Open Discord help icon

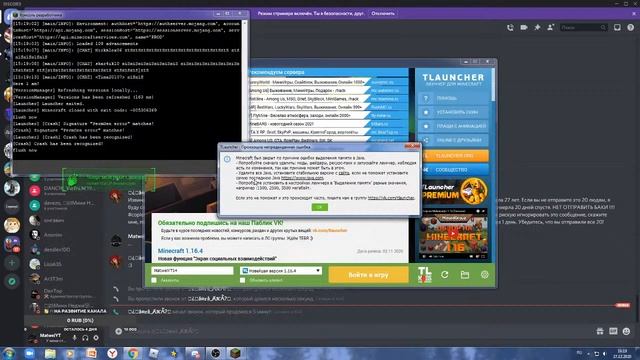tap(631, 27)
